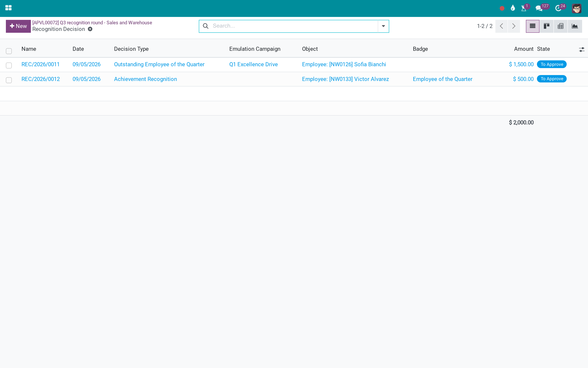Click the search magnifier icon
Viewport: 588px width, 368px height.
coord(206,26)
